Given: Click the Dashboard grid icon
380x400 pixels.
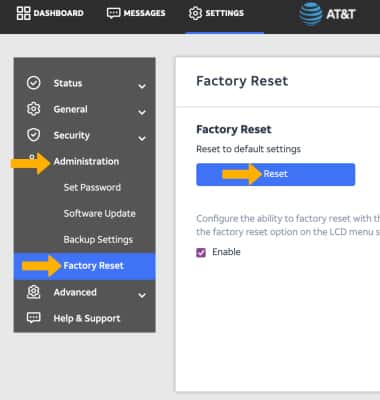Looking at the screenshot, I should (23, 13).
